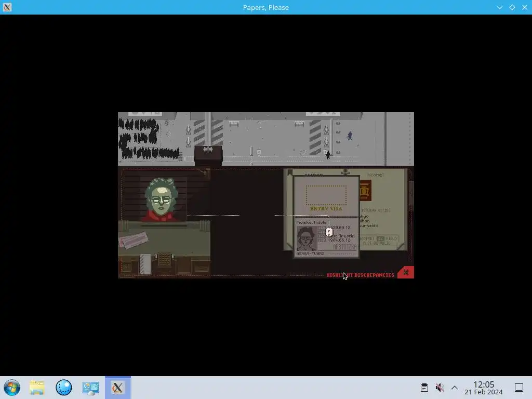Screen dimensions: 532x399
Task: Click the PASSPORT header in the rulebook
Action: click(376, 175)
